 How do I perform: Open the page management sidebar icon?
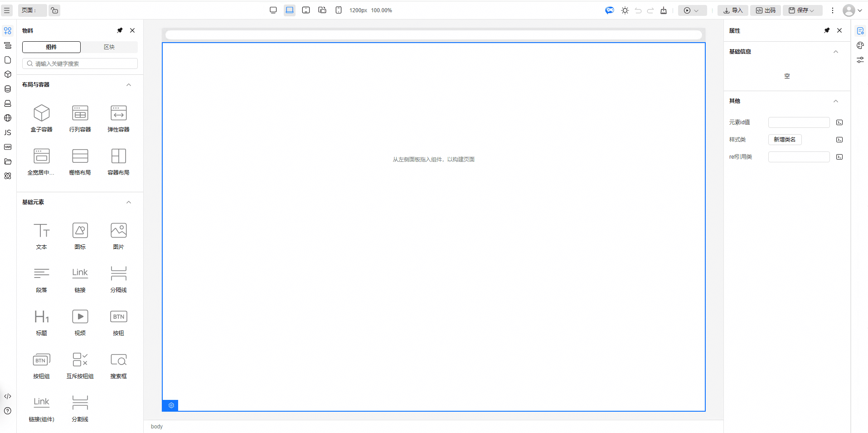[x=8, y=60]
